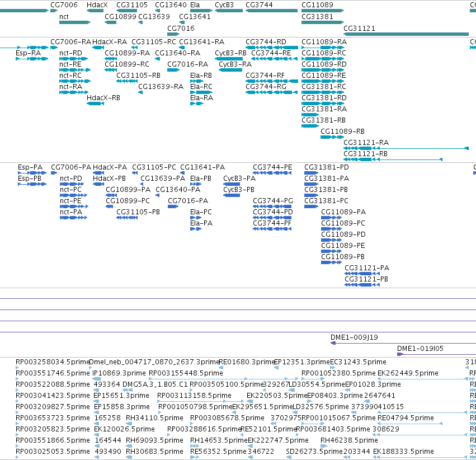The image size is (476, 460).
Task: Select transcript nct-RE
Action: [x=70, y=64]
